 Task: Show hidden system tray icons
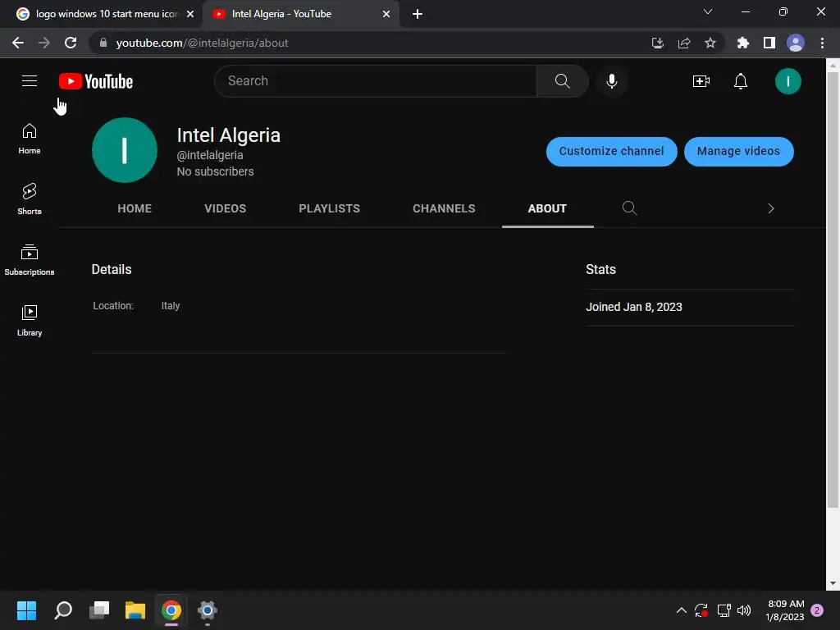[682, 610]
